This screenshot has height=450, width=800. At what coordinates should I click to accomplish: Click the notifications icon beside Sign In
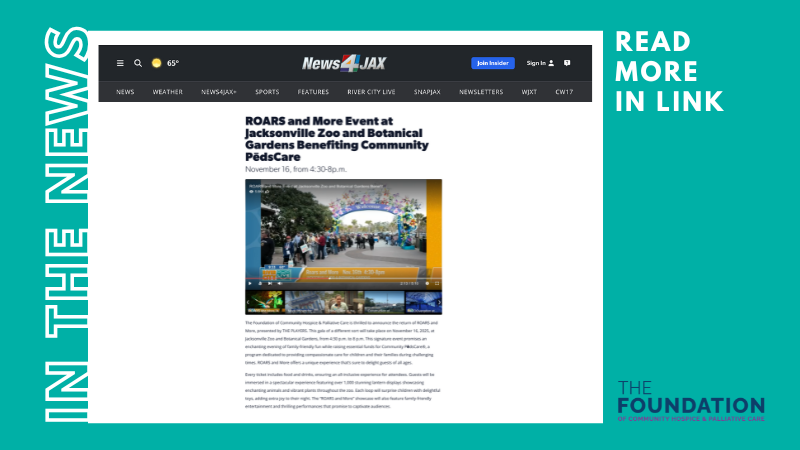[x=567, y=63]
